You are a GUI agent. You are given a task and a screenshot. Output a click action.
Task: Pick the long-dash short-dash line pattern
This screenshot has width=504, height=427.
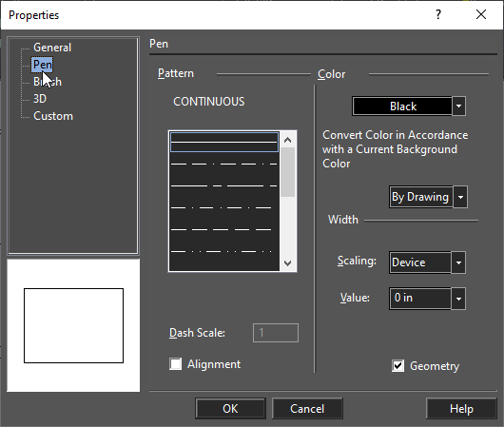(x=224, y=185)
